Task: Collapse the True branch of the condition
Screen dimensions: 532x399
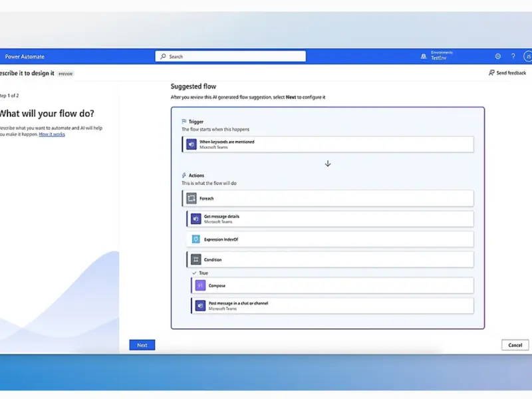Action: pos(194,273)
